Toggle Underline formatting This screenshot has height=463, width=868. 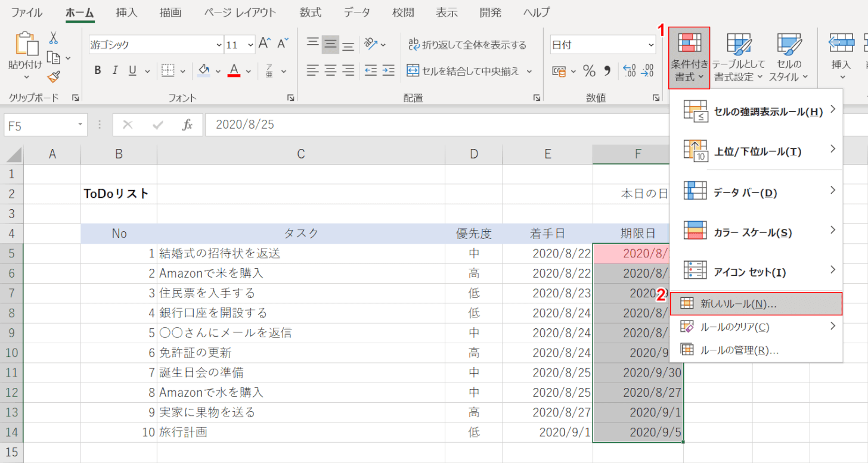click(132, 71)
